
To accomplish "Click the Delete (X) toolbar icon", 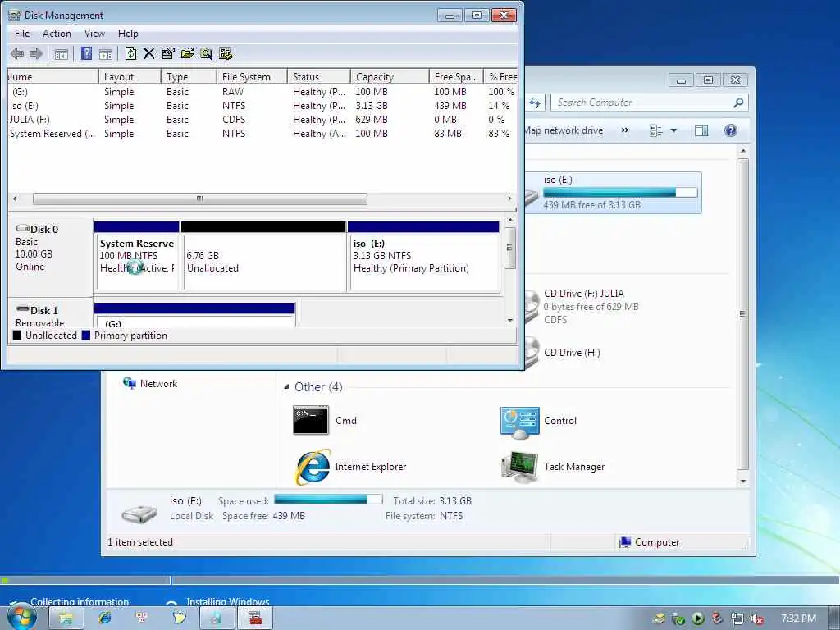I will pyautogui.click(x=149, y=53).
